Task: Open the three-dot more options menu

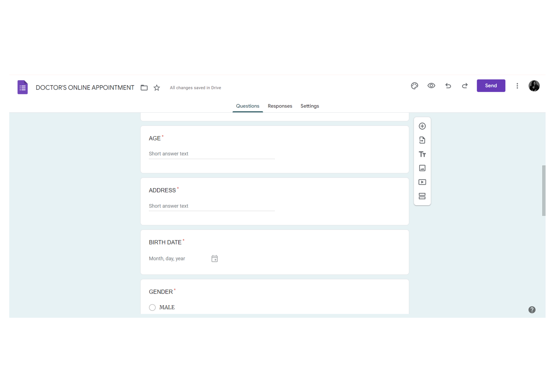Action: pos(517,86)
